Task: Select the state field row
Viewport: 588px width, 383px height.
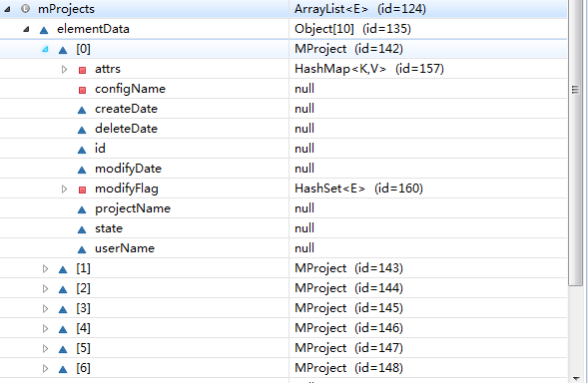Action: [x=284, y=228]
